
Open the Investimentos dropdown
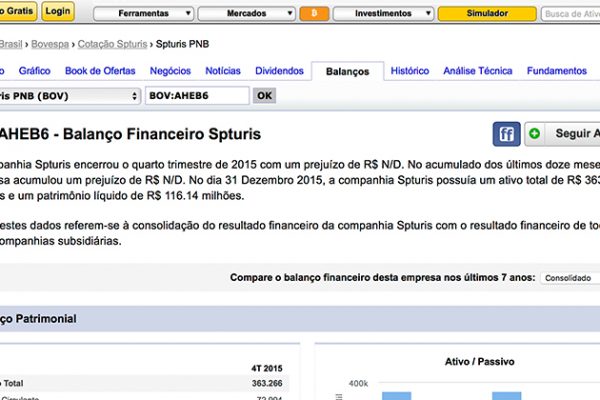[x=383, y=13]
